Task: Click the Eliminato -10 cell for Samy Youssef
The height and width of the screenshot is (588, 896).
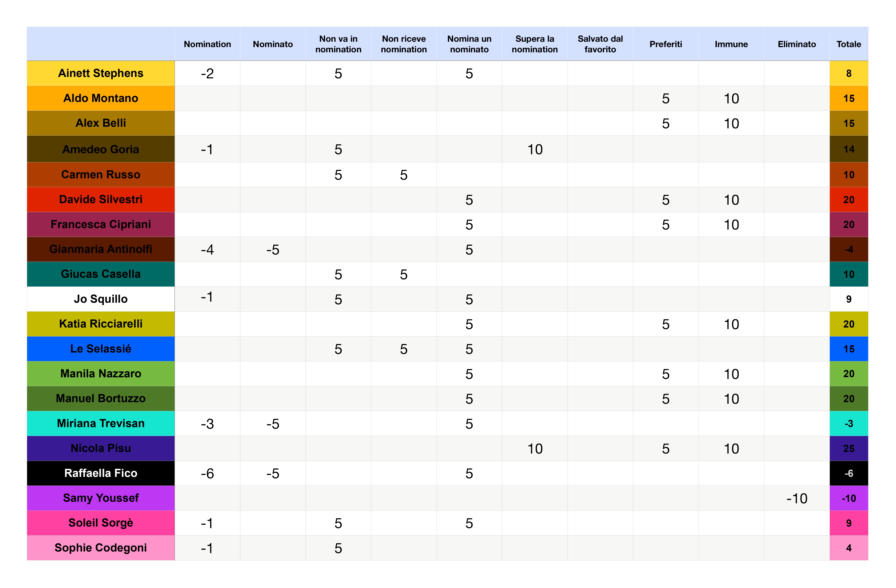Action: [797, 498]
